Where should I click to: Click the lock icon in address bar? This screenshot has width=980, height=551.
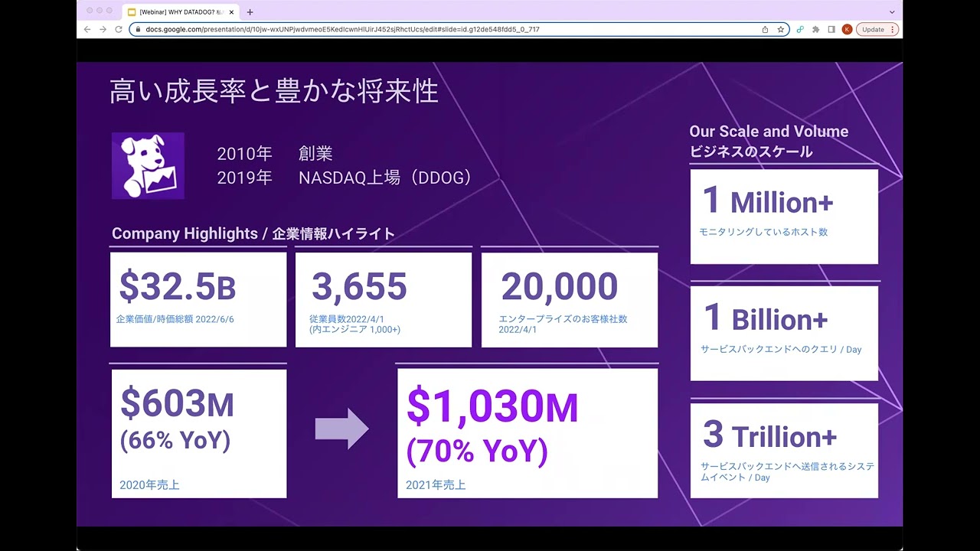138,29
